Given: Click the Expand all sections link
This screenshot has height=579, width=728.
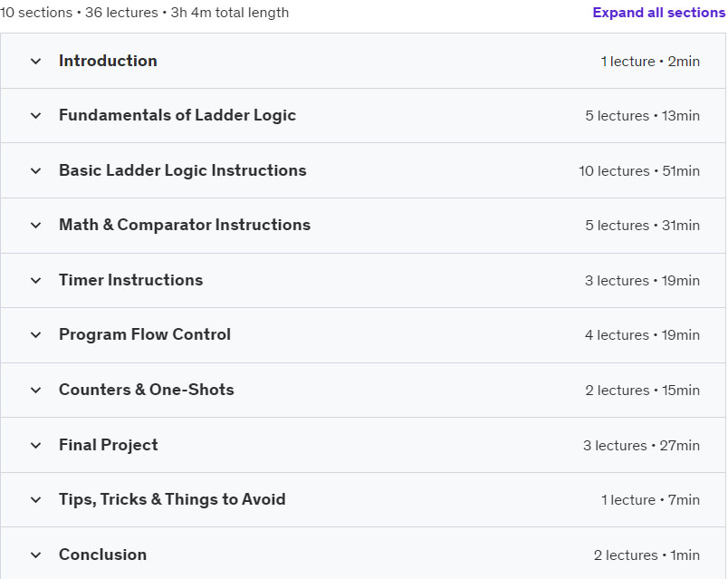Looking at the screenshot, I should click(658, 13).
